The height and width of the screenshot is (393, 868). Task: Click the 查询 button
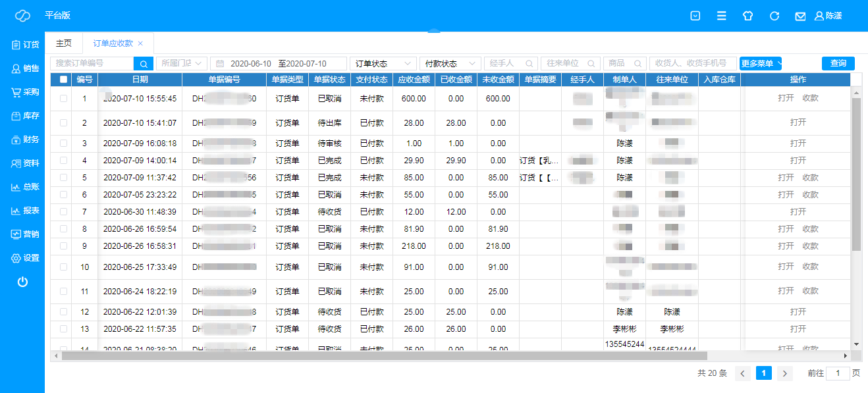pyautogui.click(x=838, y=63)
